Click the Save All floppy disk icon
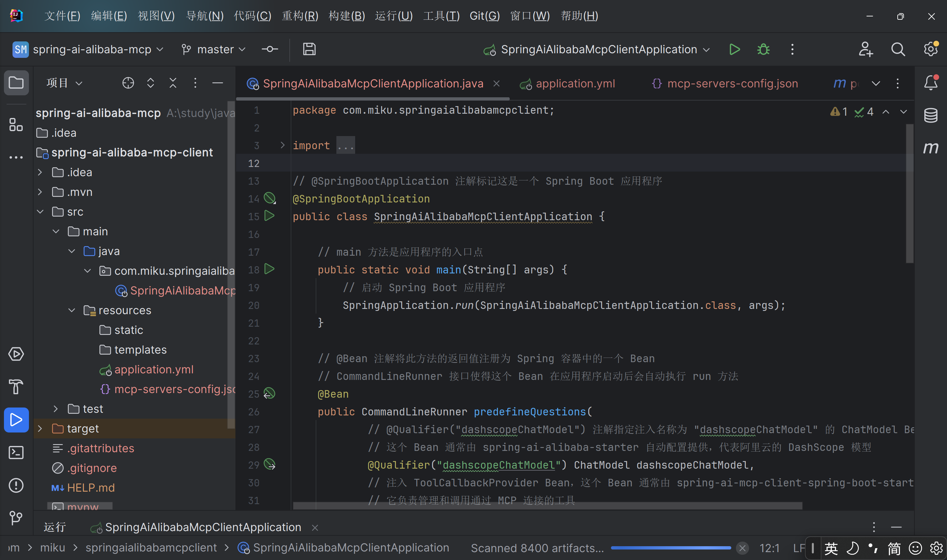The height and width of the screenshot is (560, 947). (309, 49)
